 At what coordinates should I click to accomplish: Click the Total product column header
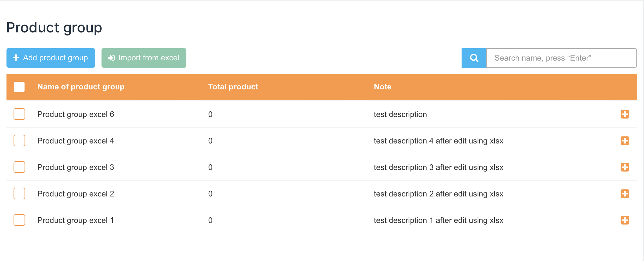pyautogui.click(x=233, y=87)
